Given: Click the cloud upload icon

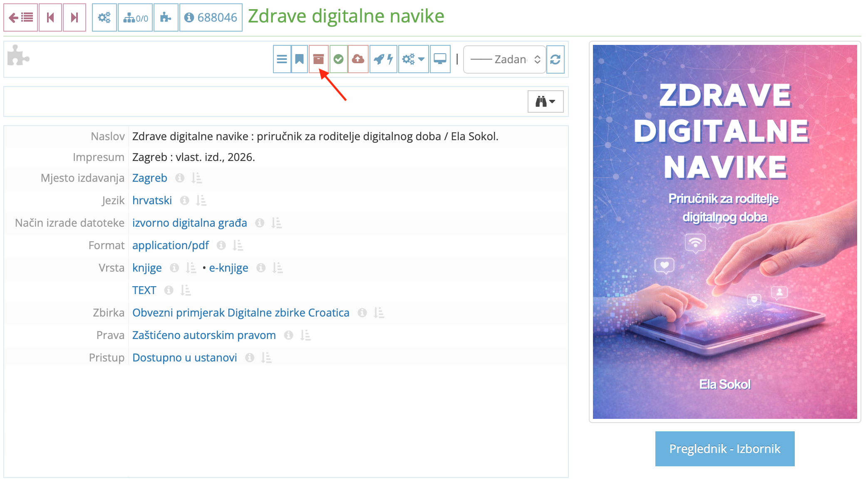Looking at the screenshot, I should (x=358, y=59).
